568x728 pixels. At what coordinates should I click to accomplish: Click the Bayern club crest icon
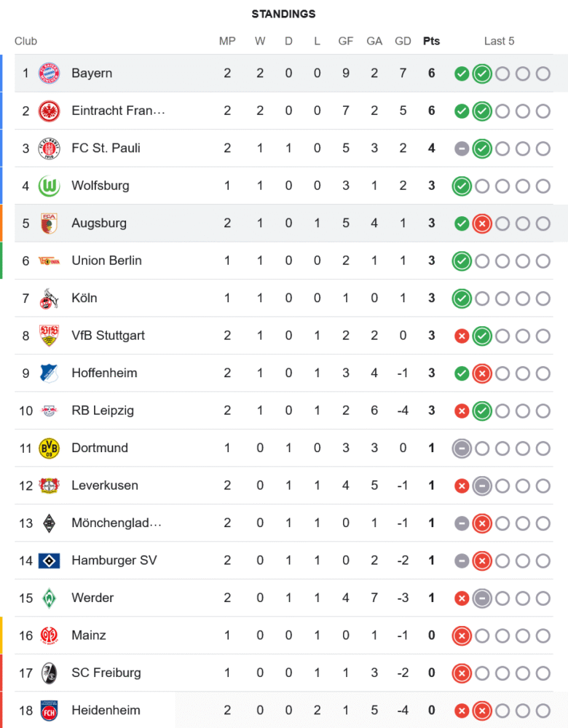click(x=49, y=74)
